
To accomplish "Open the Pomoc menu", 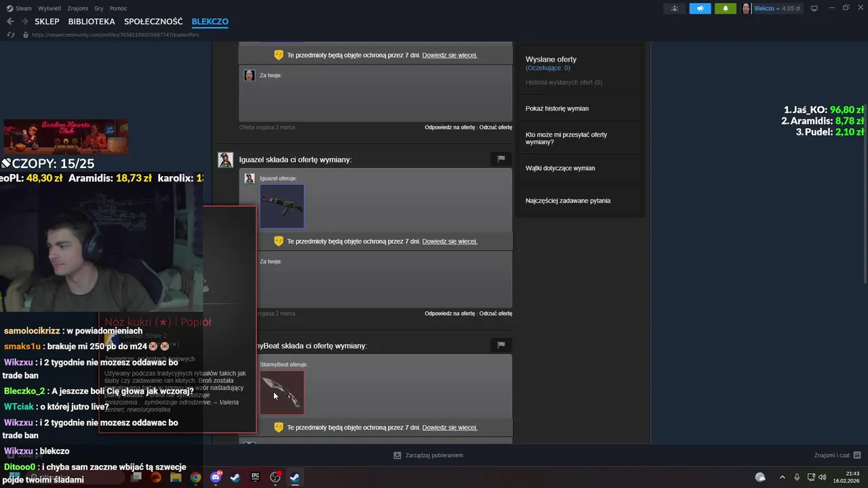I will [x=118, y=8].
